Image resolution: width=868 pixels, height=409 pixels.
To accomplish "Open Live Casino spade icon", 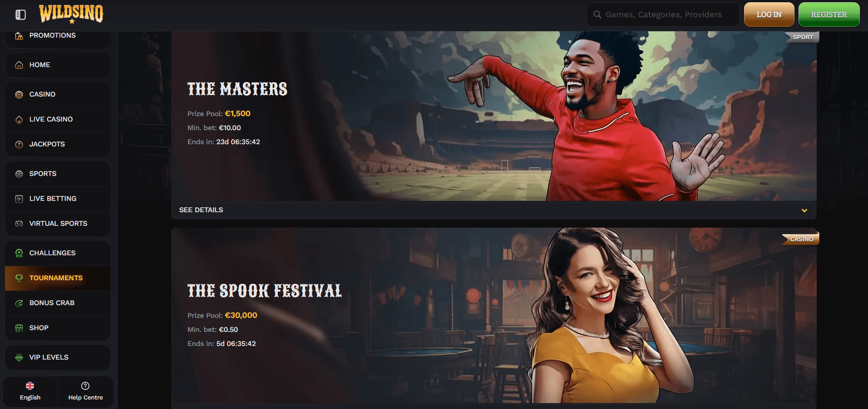I will point(19,119).
